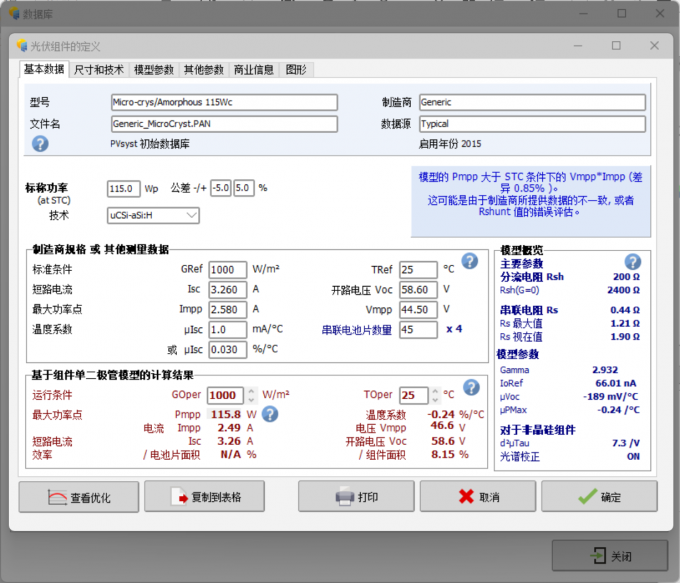Click 关闭 button in 数据库 window

610,555
